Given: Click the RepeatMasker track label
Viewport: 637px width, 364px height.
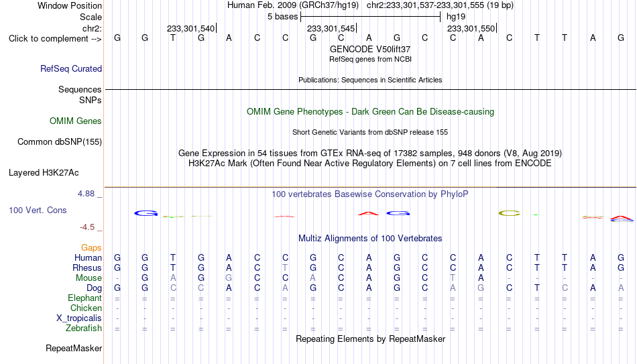Looking at the screenshot, I should (x=74, y=348).
